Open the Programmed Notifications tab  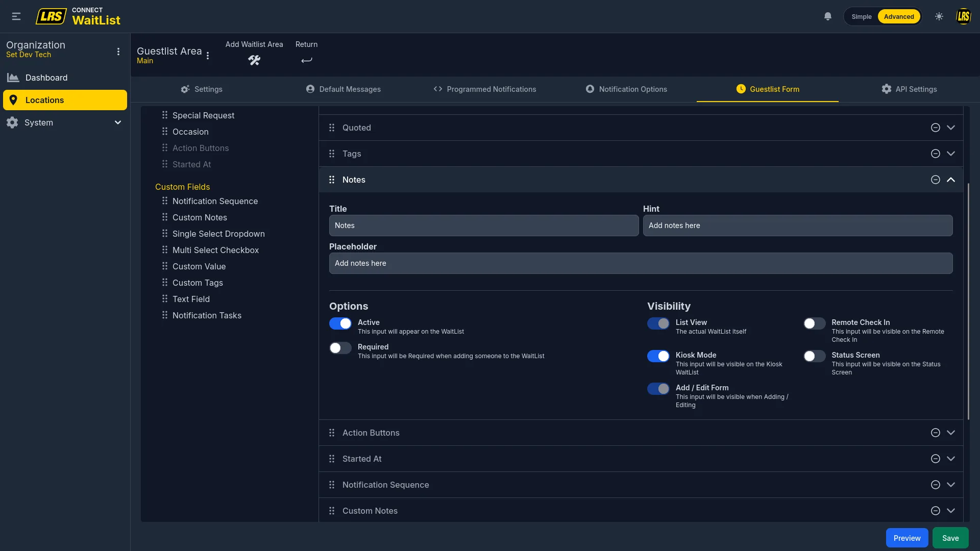coord(484,89)
